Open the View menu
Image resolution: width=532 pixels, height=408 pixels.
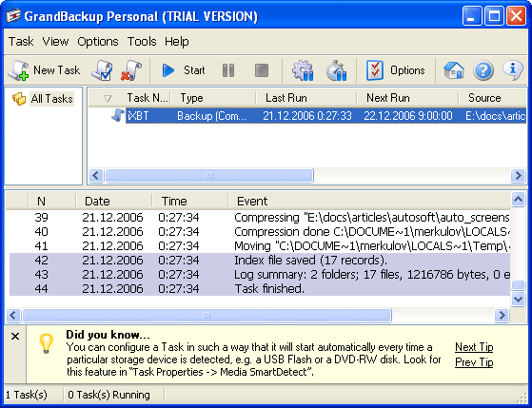click(x=55, y=42)
